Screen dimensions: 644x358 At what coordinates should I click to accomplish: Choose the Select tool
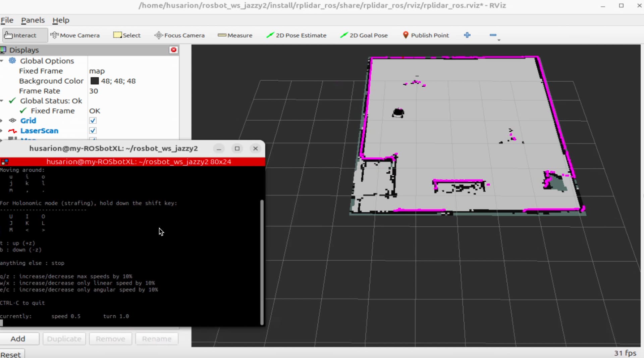pyautogui.click(x=127, y=35)
